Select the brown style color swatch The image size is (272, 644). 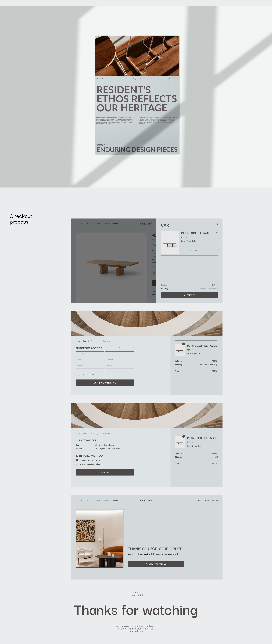coord(154,273)
